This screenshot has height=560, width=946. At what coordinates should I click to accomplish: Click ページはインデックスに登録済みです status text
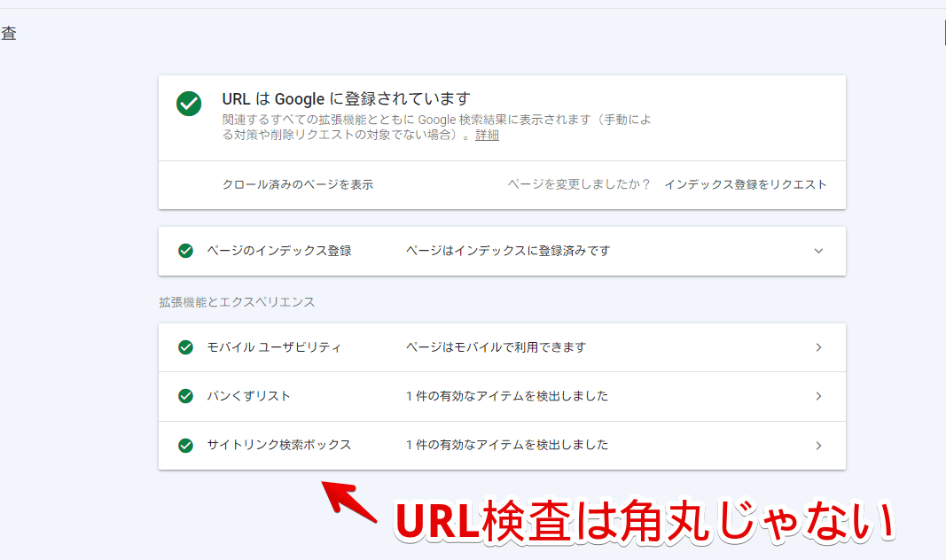point(508,251)
